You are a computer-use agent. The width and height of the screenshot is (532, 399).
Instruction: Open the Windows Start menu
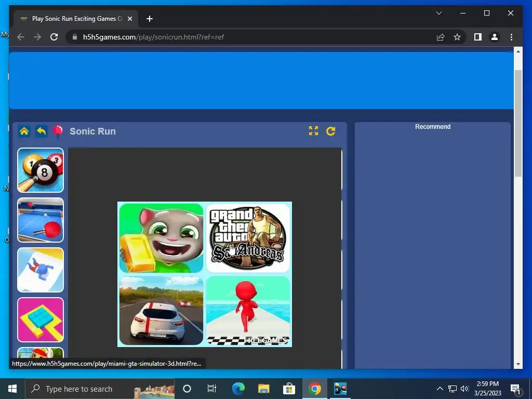click(x=12, y=389)
